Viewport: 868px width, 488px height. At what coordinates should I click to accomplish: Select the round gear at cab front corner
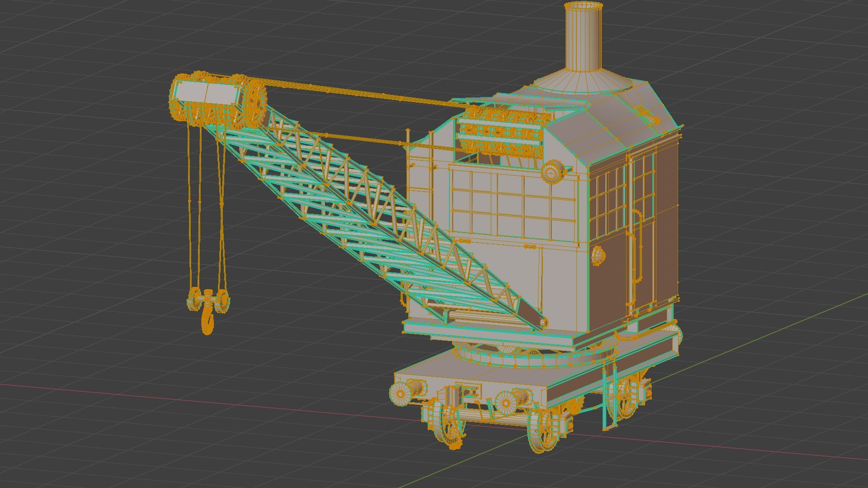point(552,172)
